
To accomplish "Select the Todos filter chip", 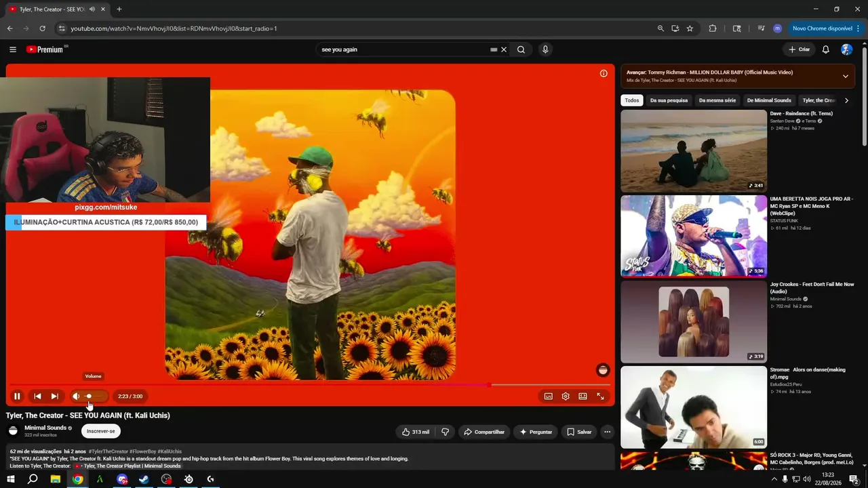I will [632, 100].
